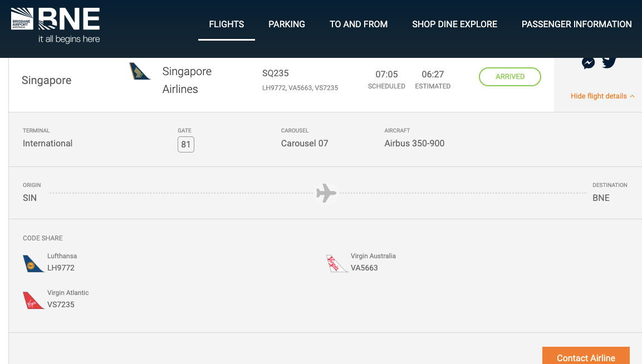Viewport: 642px width, 364px height.
Task: Open the Parking menu
Action: click(287, 24)
